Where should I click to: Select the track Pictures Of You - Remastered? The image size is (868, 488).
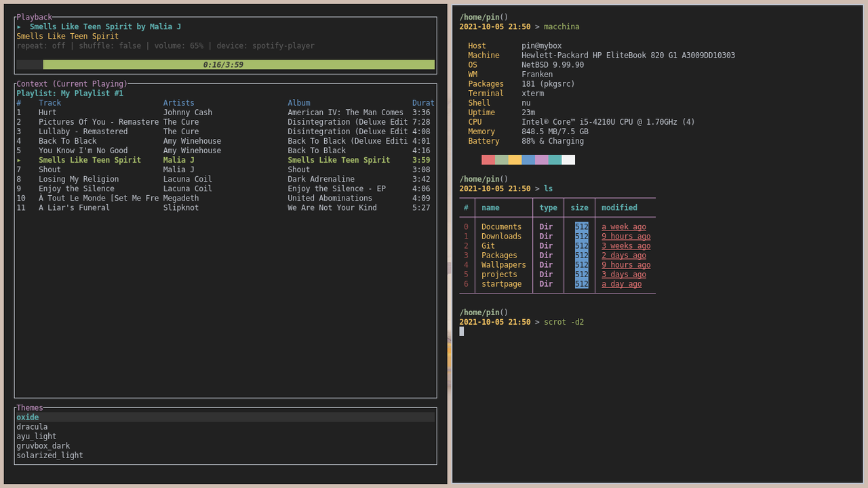(225, 122)
